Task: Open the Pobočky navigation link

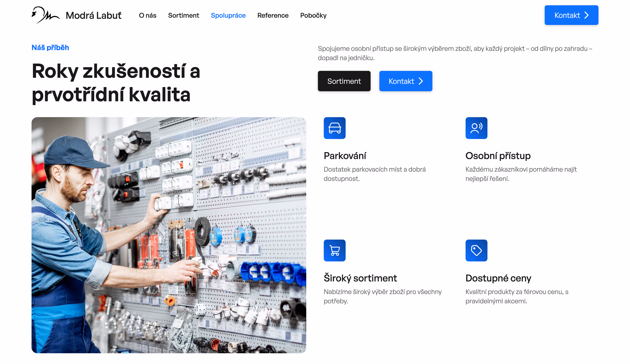Action: coord(313,15)
